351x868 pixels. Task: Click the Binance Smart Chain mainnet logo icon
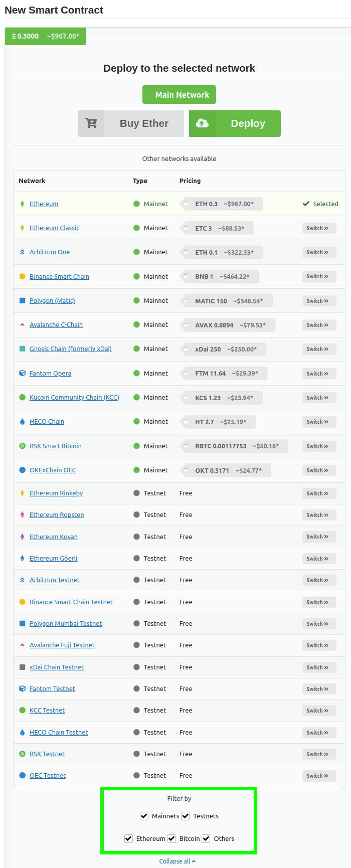coord(22,276)
